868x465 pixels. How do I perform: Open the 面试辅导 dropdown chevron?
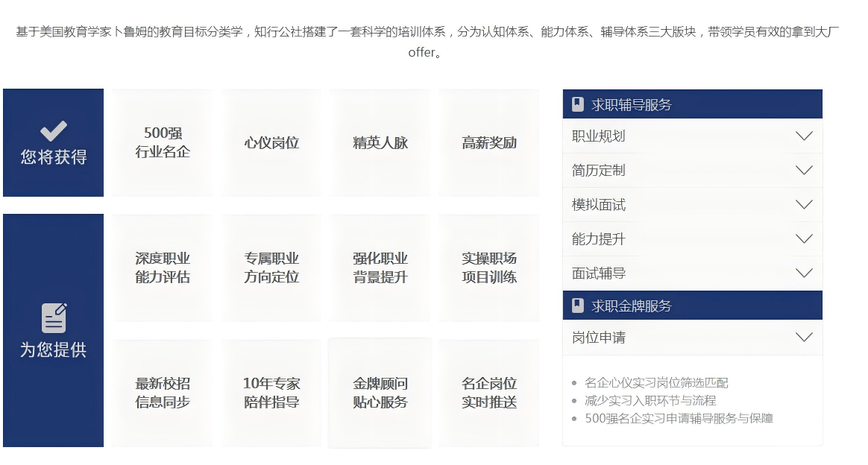(x=804, y=273)
